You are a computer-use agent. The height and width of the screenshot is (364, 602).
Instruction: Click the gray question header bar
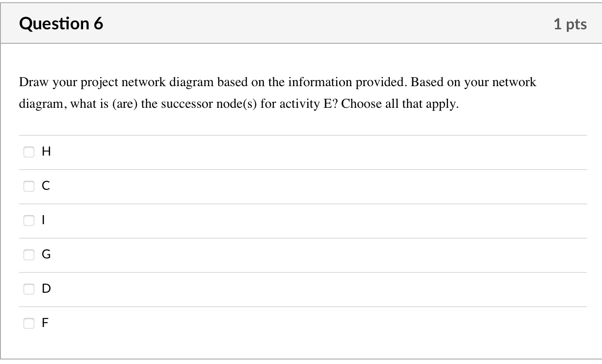point(316,23)
